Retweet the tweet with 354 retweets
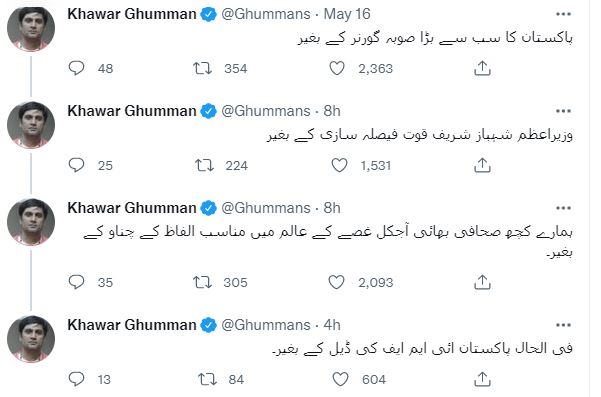The height and width of the screenshot is (397, 601). pos(202,68)
